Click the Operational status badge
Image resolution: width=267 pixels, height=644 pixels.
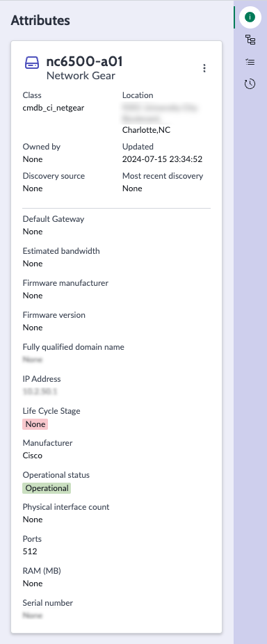47,488
